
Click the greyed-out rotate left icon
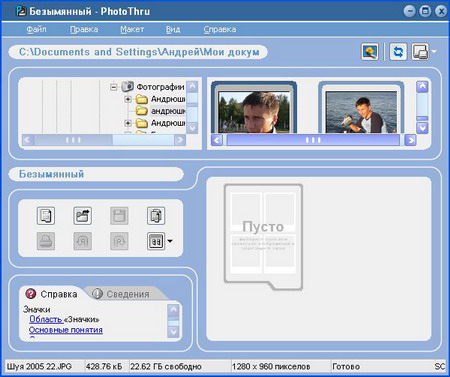click(x=82, y=241)
